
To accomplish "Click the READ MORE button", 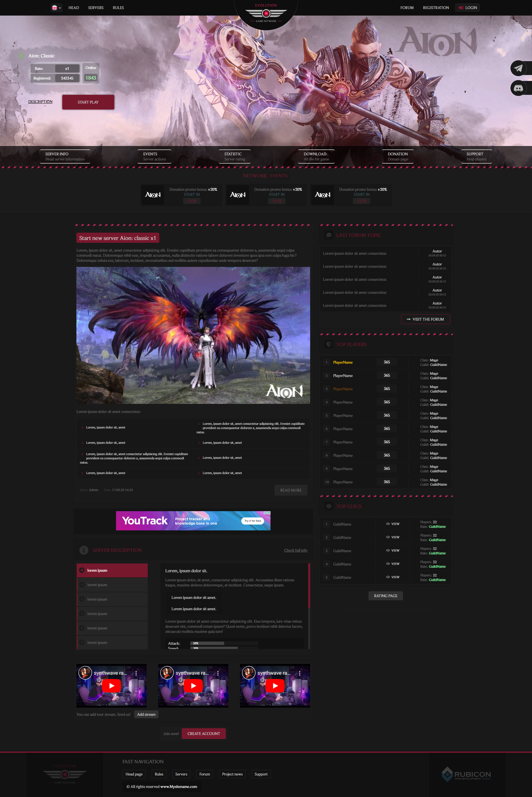I will pyautogui.click(x=291, y=490).
